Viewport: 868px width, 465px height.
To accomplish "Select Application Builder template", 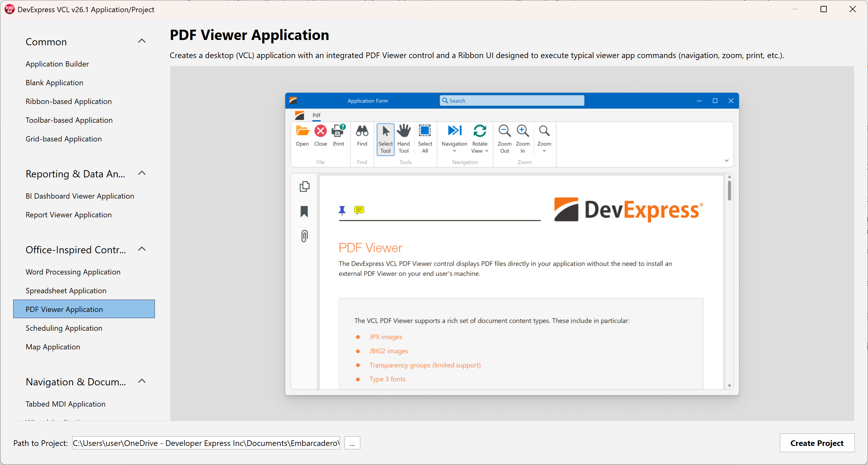I will tap(57, 64).
